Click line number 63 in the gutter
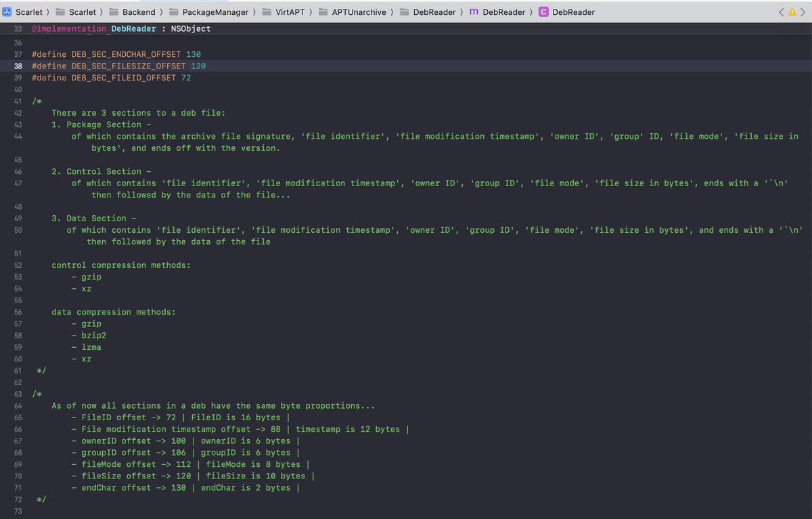 coord(18,394)
